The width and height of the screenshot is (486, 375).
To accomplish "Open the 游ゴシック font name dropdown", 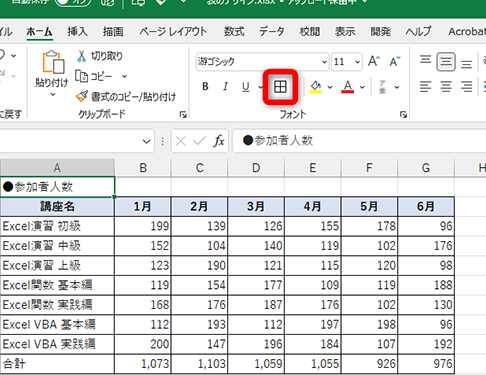I will [x=324, y=62].
